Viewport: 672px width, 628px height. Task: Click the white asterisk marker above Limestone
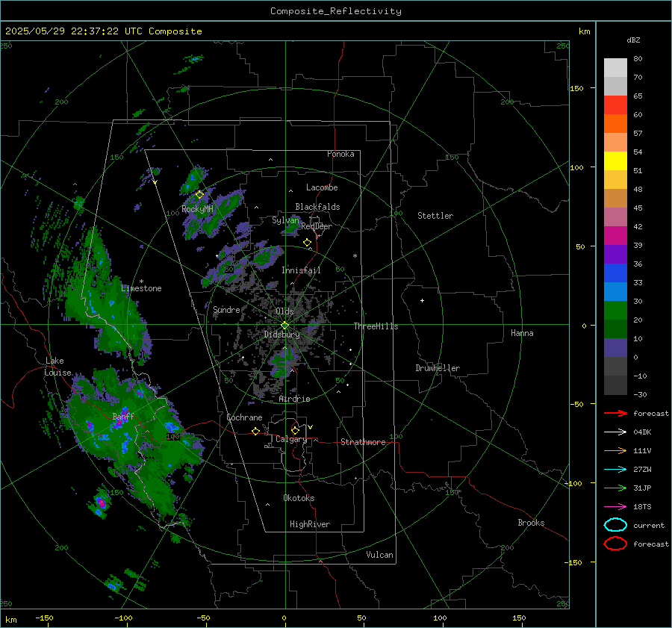coord(141,282)
